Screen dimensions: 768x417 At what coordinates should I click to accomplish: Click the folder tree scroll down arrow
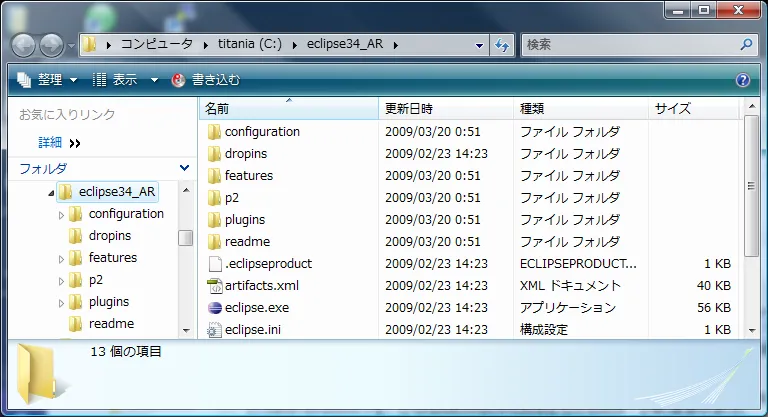click(186, 331)
